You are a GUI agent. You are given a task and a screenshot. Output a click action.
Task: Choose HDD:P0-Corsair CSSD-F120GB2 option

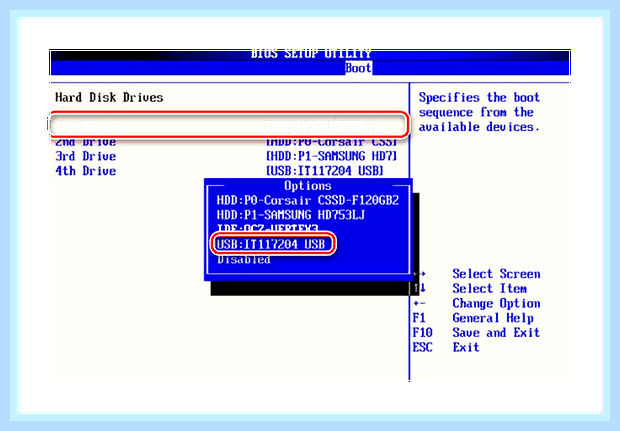(308, 200)
